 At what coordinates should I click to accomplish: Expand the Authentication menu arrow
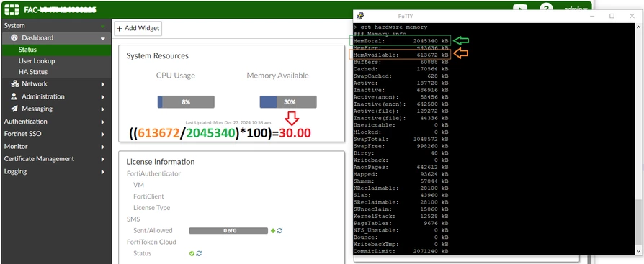(x=103, y=122)
